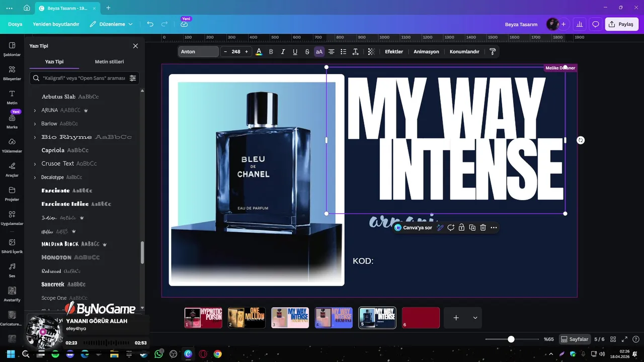Screen dimensions: 644x362
Task: Open the Araçlar tools panel
Action: coord(12,169)
